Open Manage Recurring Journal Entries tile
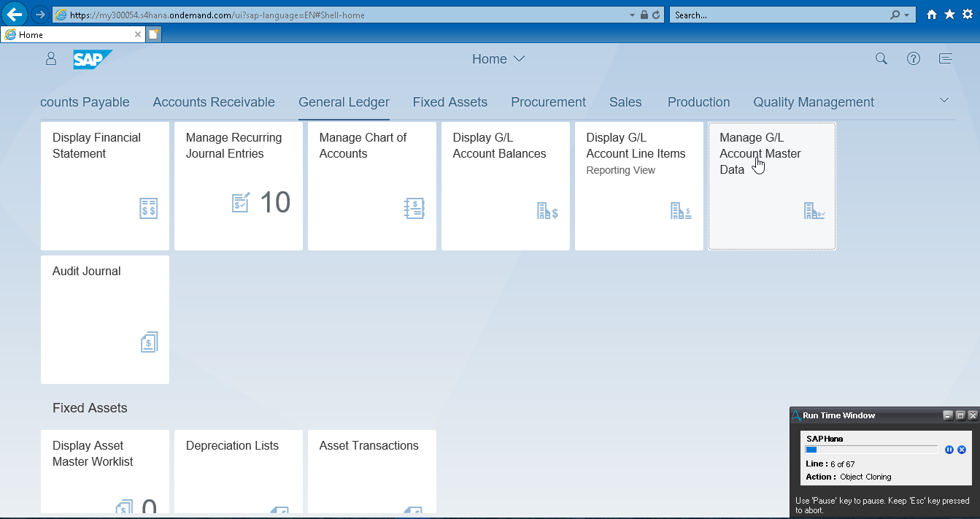 (238, 186)
